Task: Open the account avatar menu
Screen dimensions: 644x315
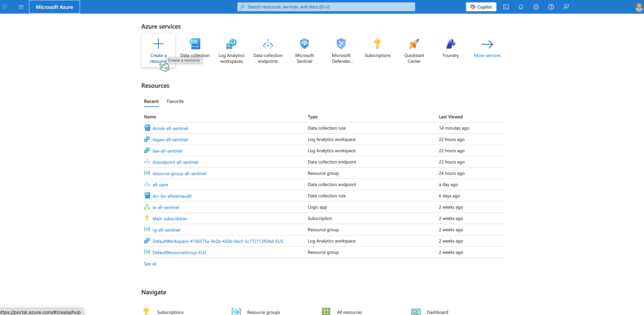Action: (x=639, y=7)
